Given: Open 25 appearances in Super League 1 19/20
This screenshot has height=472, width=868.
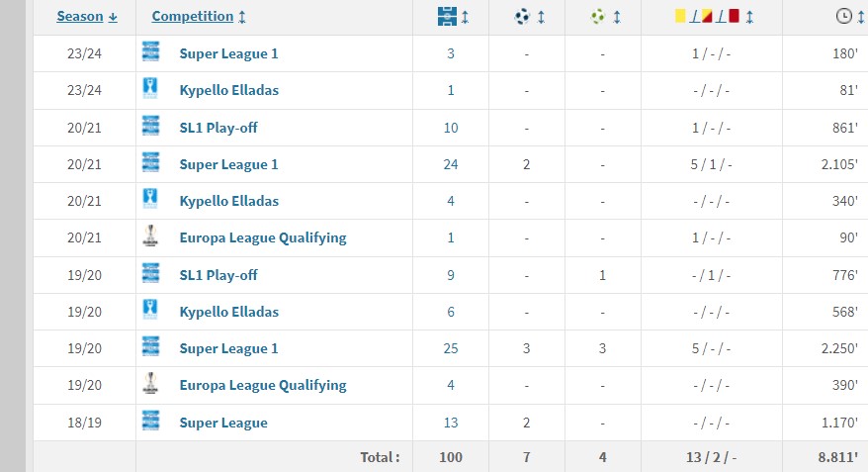Looking at the screenshot, I should pos(451,348).
